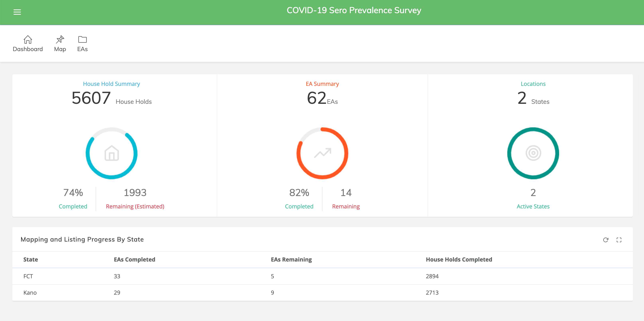644x321 pixels.
Task: Click the EAs folder icon
Action: tap(82, 40)
